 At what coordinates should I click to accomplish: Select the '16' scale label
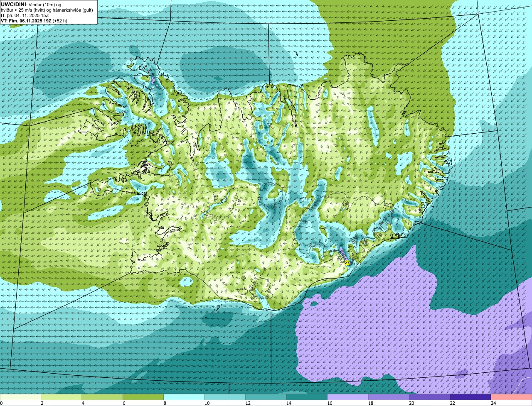330,403
